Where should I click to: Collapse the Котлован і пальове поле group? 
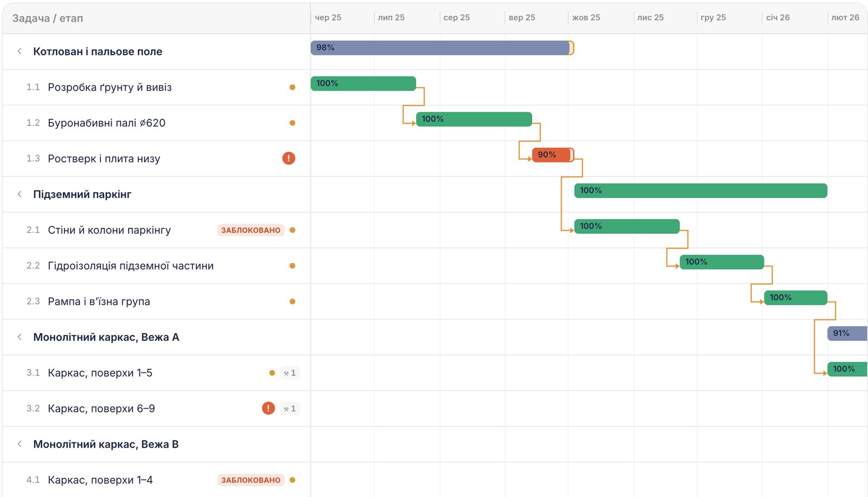coord(20,51)
